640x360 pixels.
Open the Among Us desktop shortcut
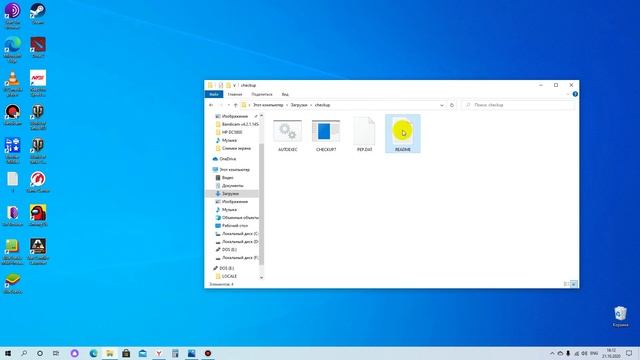click(x=38, y=216)
